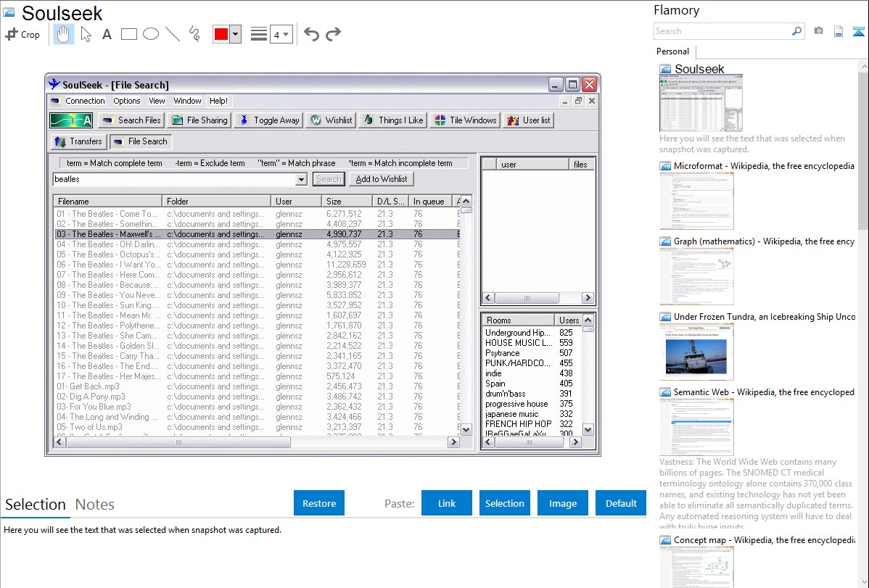Screen dimensions: 869x588
Task: Click the Paste Link button
Action: coord(447,503)
